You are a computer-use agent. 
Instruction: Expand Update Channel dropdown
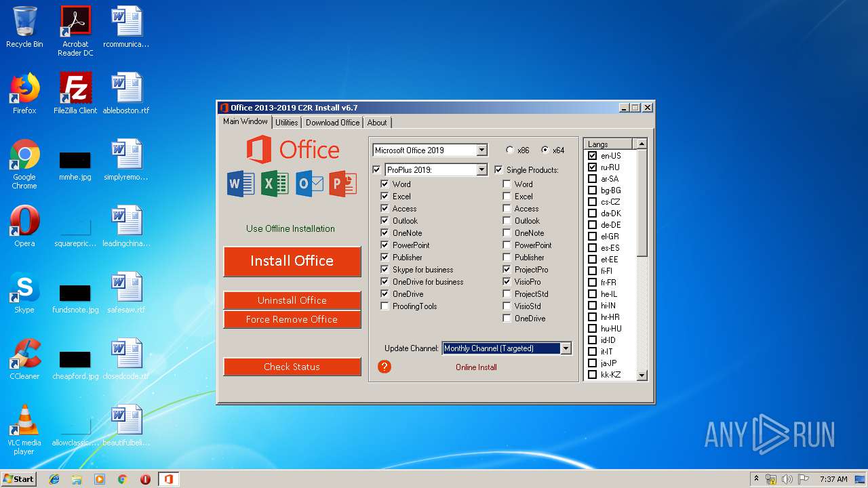566,348
